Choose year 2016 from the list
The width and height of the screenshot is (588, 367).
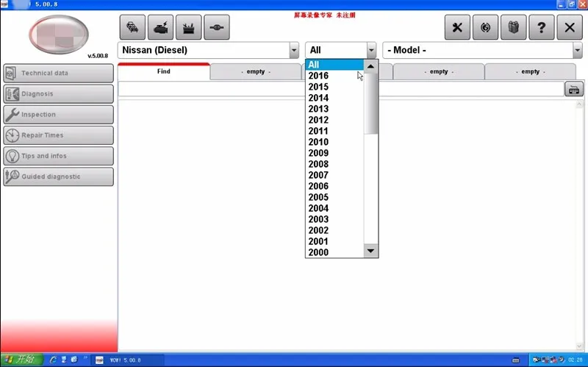point(334,76)
